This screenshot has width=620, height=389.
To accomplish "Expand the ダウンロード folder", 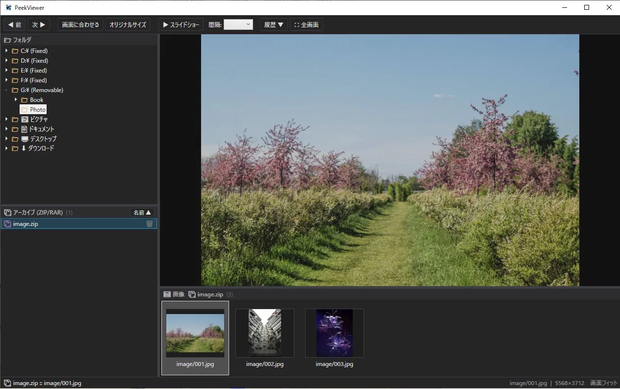I will tap(6, 148).
